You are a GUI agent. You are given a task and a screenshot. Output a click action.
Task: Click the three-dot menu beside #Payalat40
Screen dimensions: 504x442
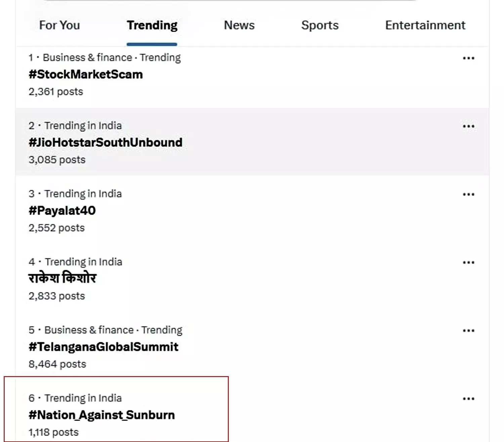point(468,194)
